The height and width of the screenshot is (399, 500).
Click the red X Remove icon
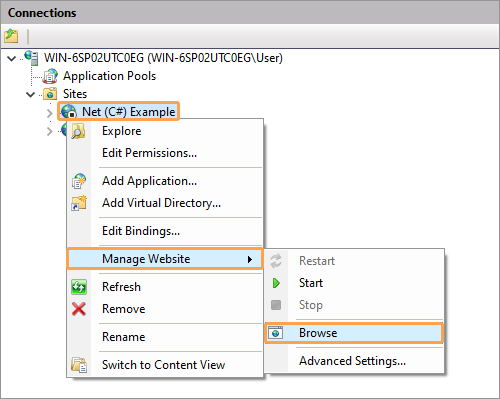point(79,309)
